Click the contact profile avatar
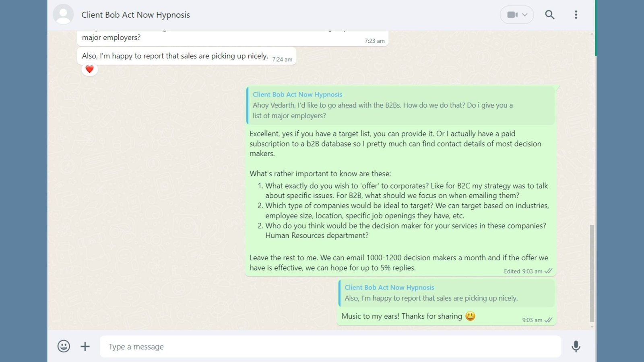 point(63,14)
